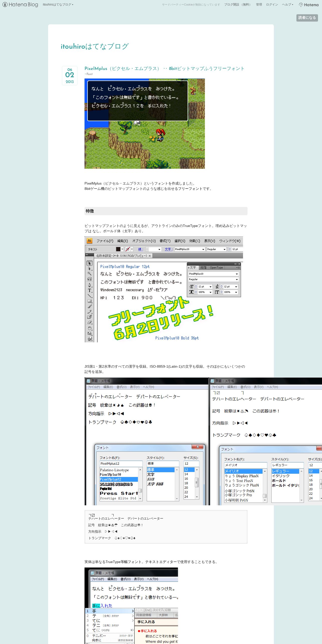Image resolution: width=322 pixels, height=644 pixels.
Task: Open the itouhiroはてなブログ blog title
Action: (95, 46)
